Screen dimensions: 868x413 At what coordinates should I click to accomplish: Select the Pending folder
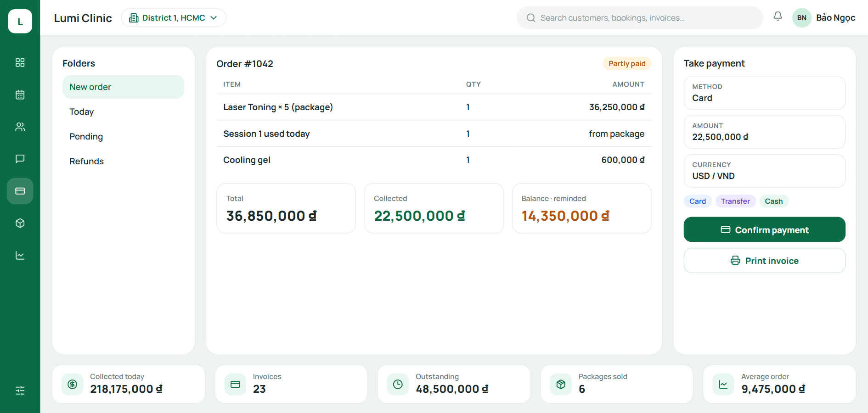123,136
